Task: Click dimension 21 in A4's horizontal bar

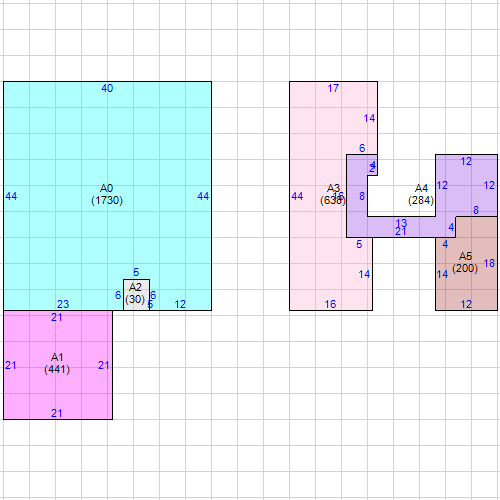Action: [x=401, y=231]
